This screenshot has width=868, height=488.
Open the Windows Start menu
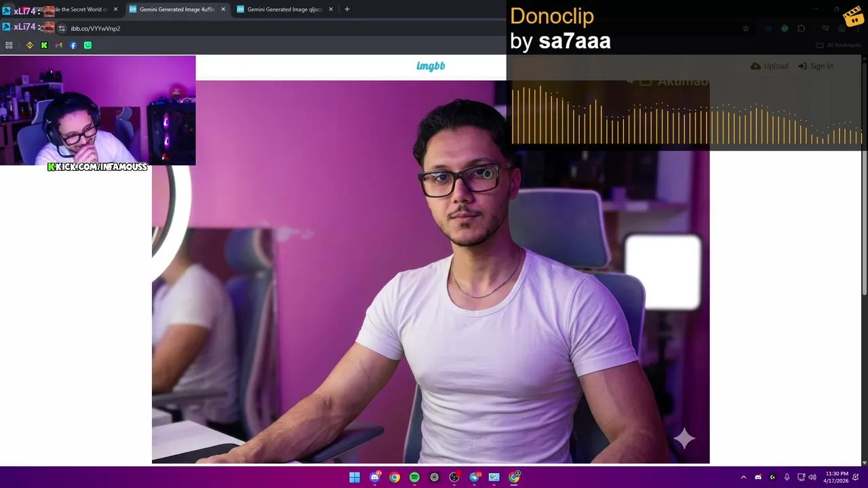tap(355, 478)
